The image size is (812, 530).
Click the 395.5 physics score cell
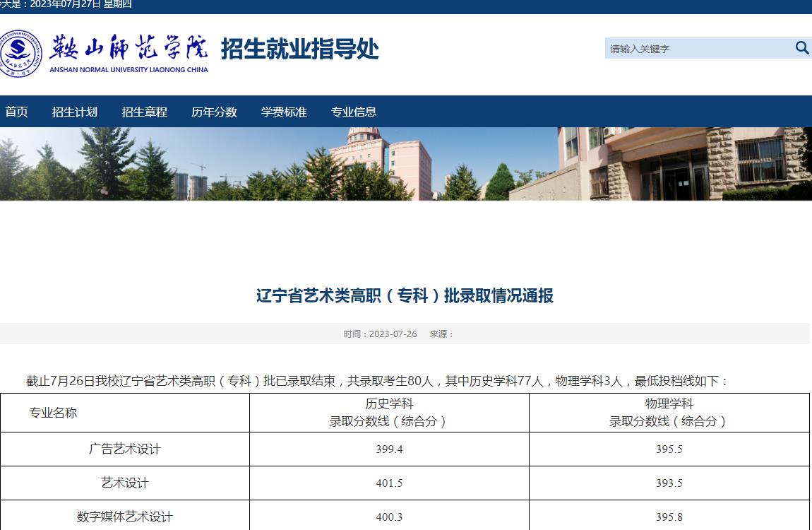click(x=669, y=449)
